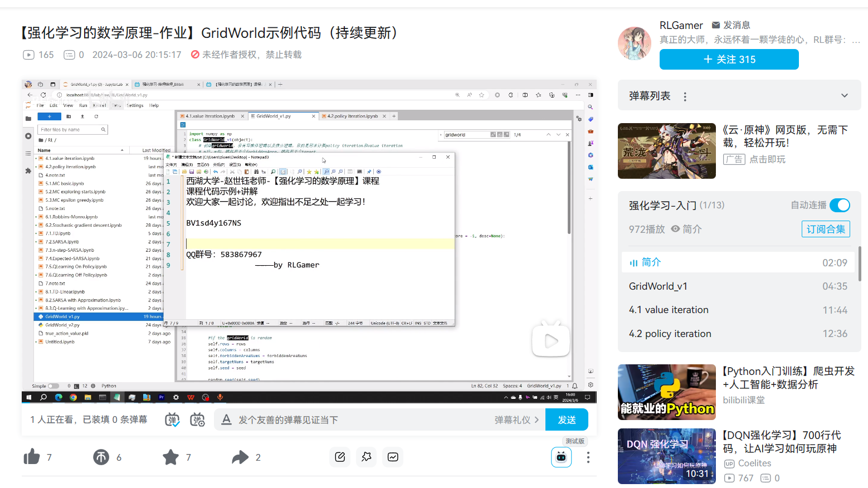Click the danmaku text input field

pos(362,420)
